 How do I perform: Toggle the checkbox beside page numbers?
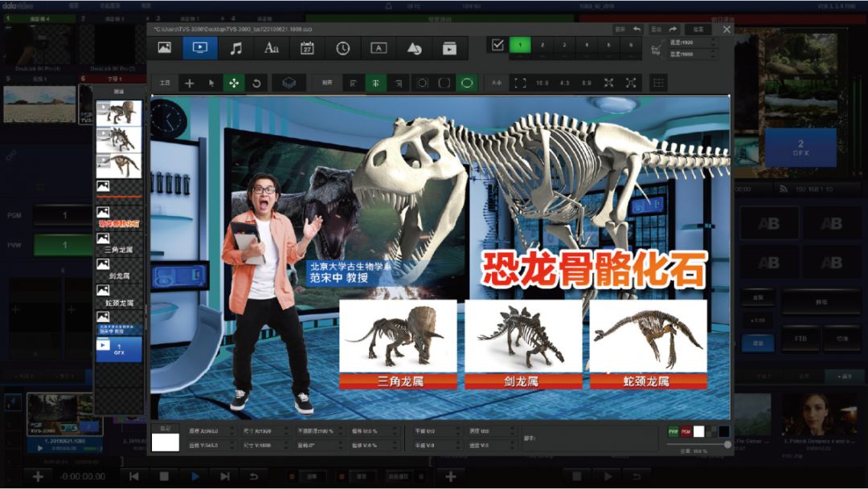pyautogui.click(x=497, y=46)
